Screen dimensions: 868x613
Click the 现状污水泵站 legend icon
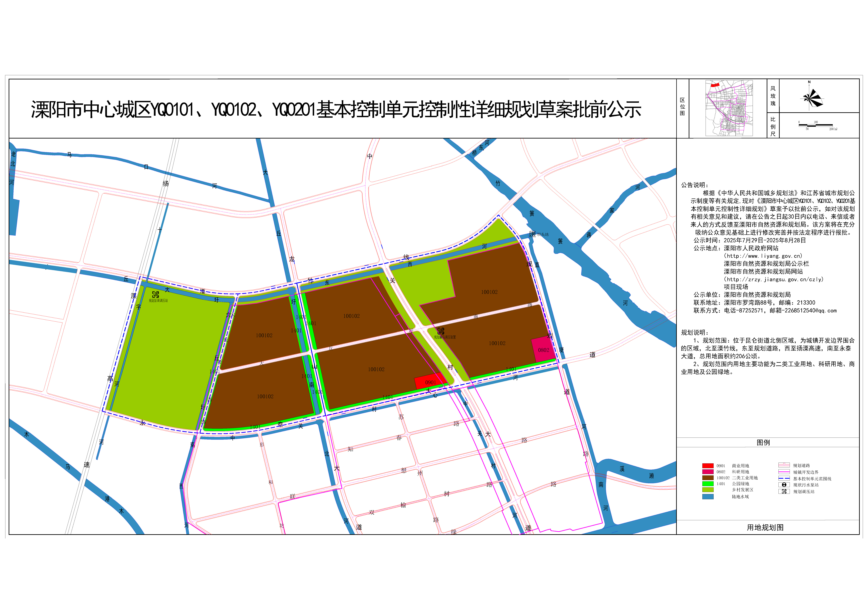(x=784, y=485)
